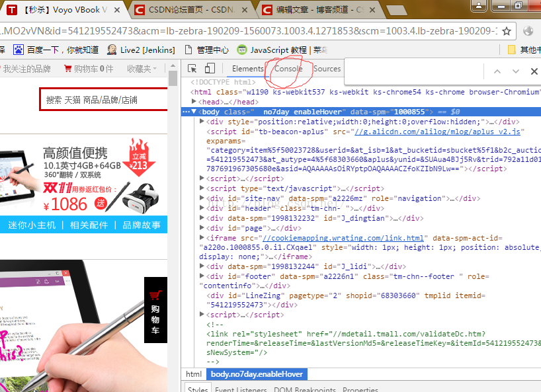The height and width of the screenshot is (392, 541).
Task: Open the 收藏夹 dropdown menu
Action: click(142, 69)
